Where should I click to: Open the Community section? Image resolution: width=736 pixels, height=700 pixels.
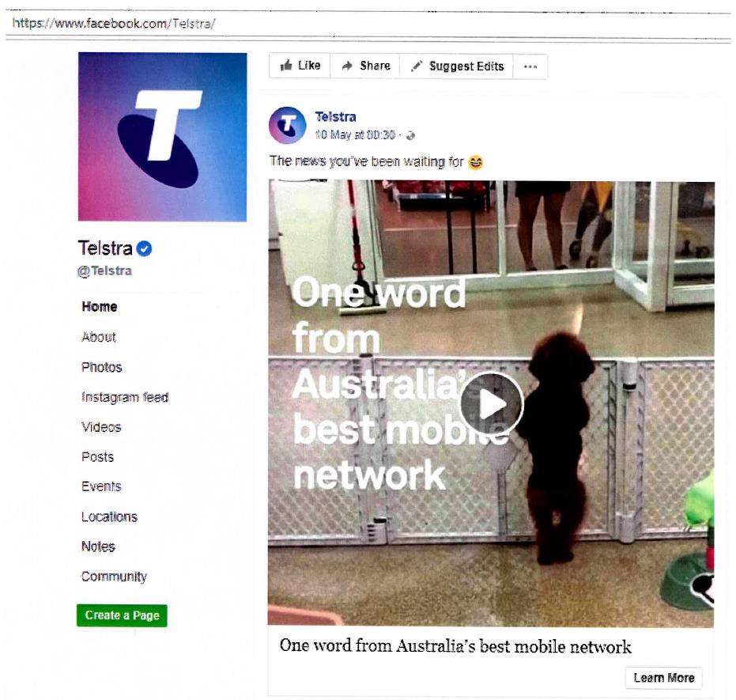(114, 577)
